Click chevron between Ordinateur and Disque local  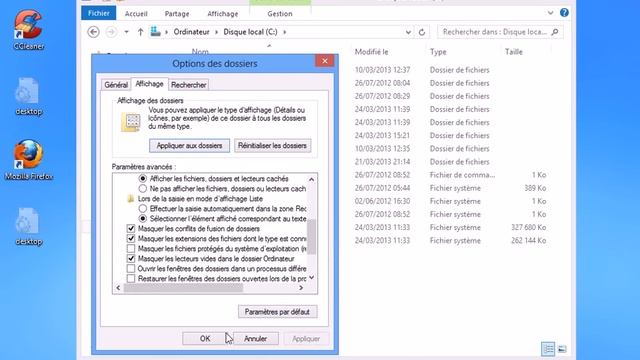point(216,32)
